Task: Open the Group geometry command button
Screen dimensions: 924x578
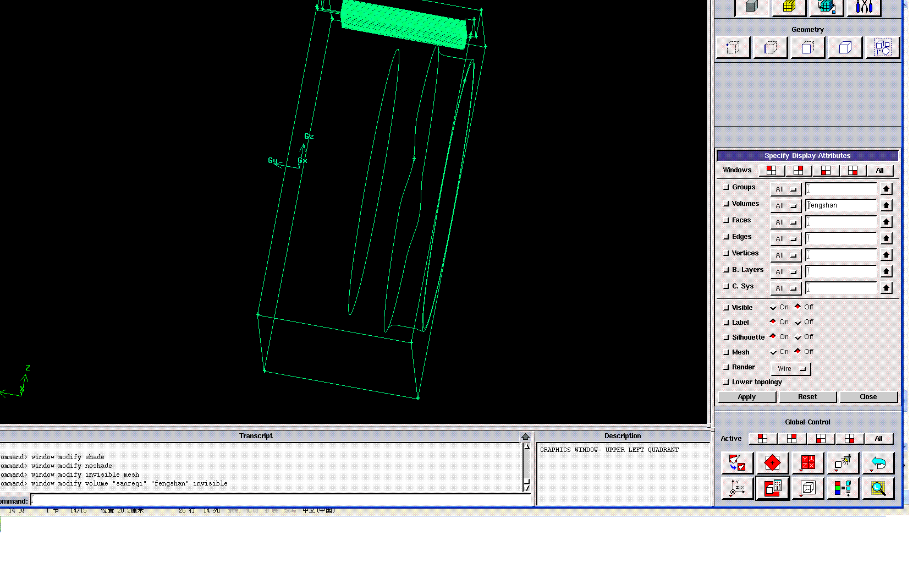Action: click(x=882, y=48)
